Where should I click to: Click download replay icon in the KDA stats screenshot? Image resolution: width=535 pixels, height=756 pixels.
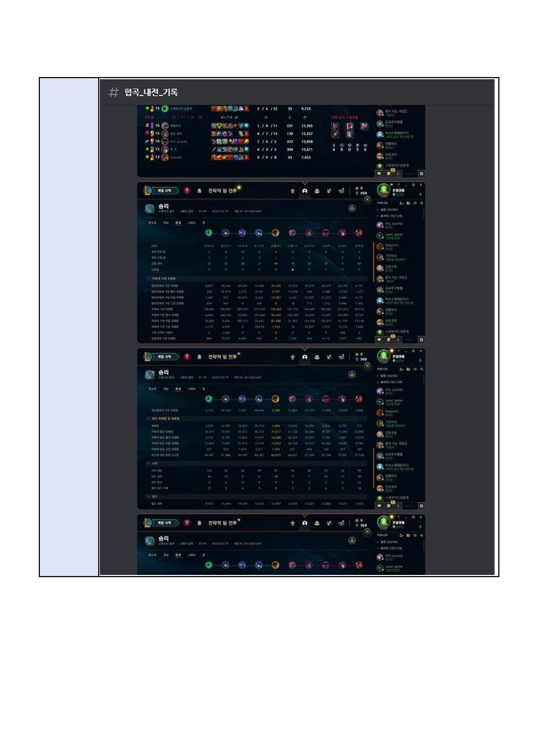[x=352, y=208]
